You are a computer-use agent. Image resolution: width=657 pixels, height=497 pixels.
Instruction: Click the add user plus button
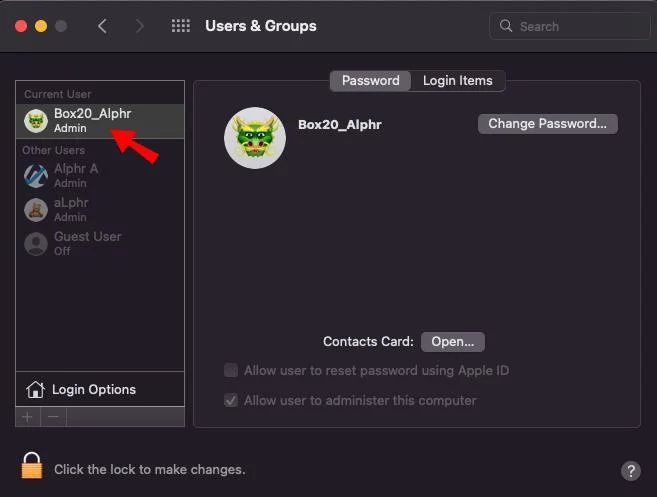pyautogui.click(x=28, y=416)
